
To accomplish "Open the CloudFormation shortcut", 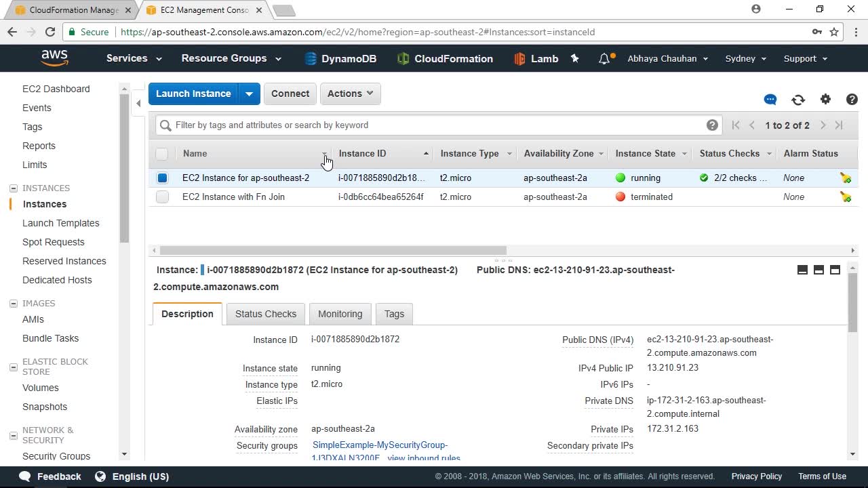I will (x=445, y=58).
